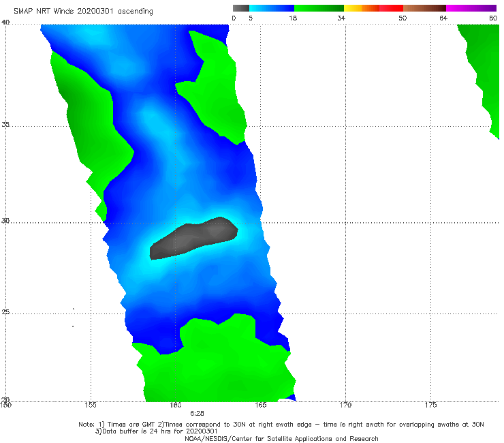
Task: Click the swath time label '6:28'
Action: click(x=197, y=414)
